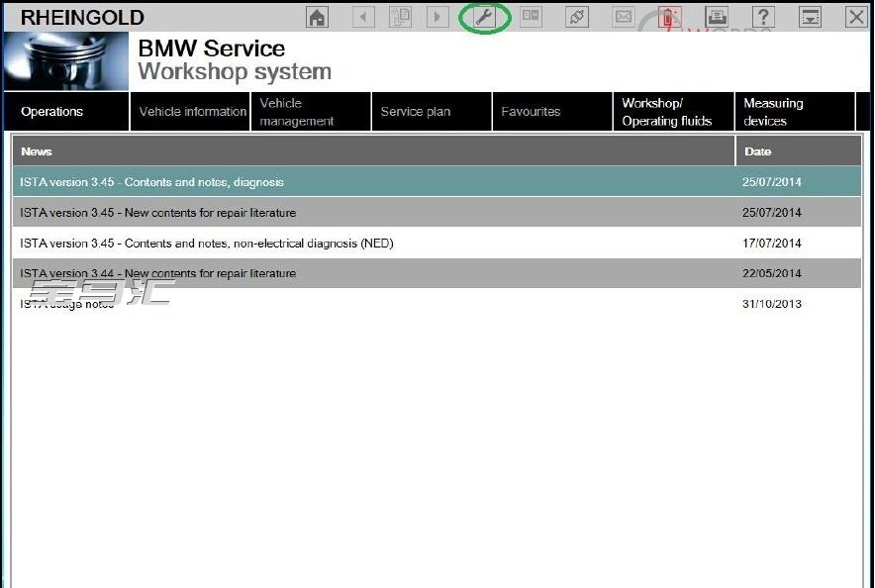The width and height of the screenshot is (875, 588).
Task: Click the red battery status icon
Action: (670, 17)
